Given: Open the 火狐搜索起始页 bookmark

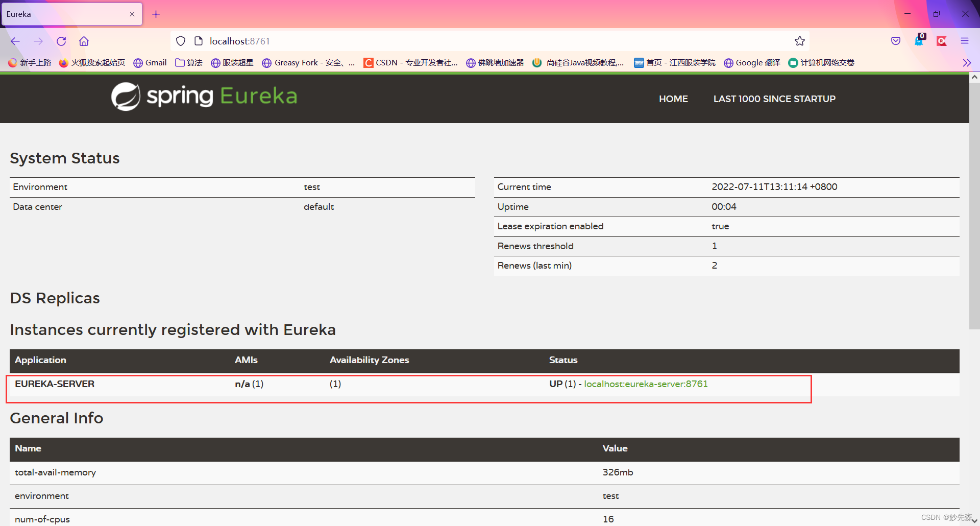Looking at the screenshot, I should (92, 63).
